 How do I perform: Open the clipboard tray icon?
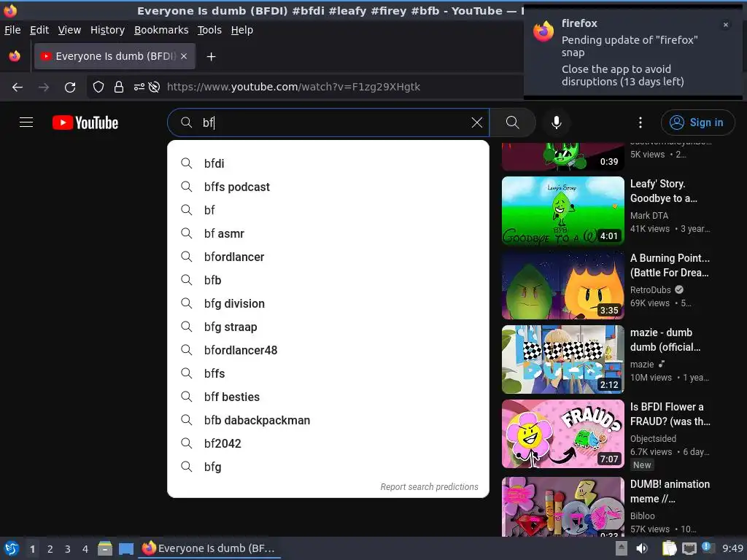669,548
